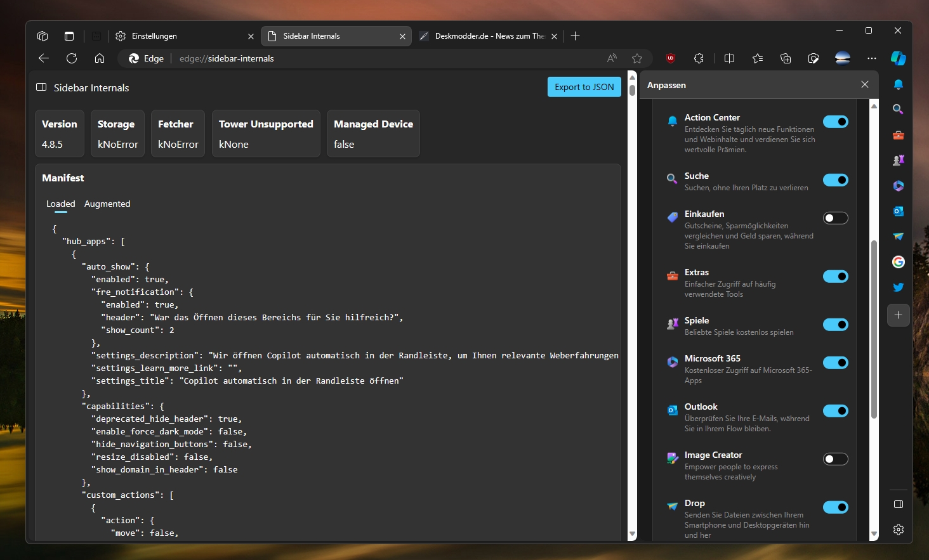The image size is (929, 560).
Task: Click the page vertical scrollbar thumb
Action: pos(632,89)
